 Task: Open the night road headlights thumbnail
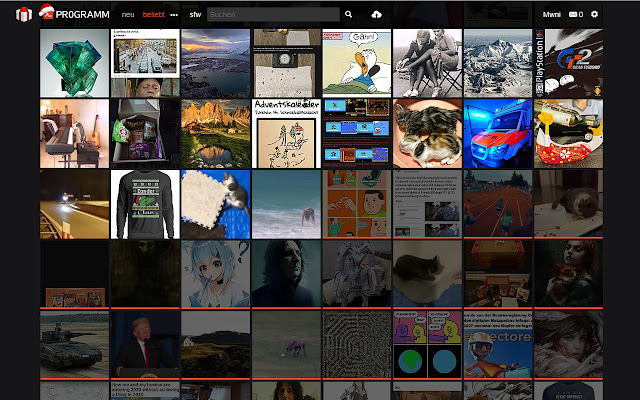click(x=75, y=204)
